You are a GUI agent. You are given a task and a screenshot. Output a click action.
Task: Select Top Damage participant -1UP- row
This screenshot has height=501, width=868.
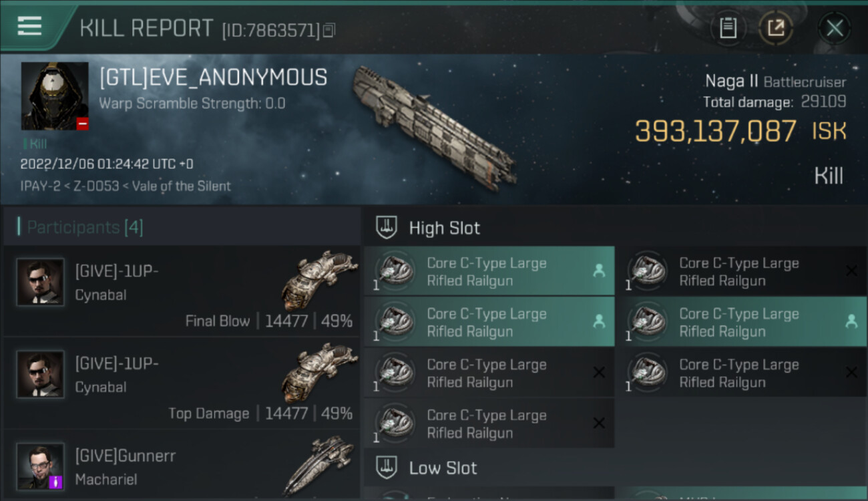[182, 383]
